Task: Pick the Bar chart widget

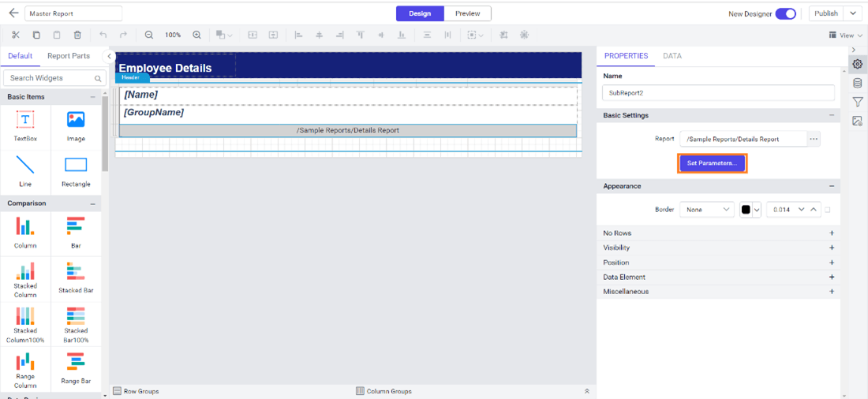Action: click(x=76, y=233)
